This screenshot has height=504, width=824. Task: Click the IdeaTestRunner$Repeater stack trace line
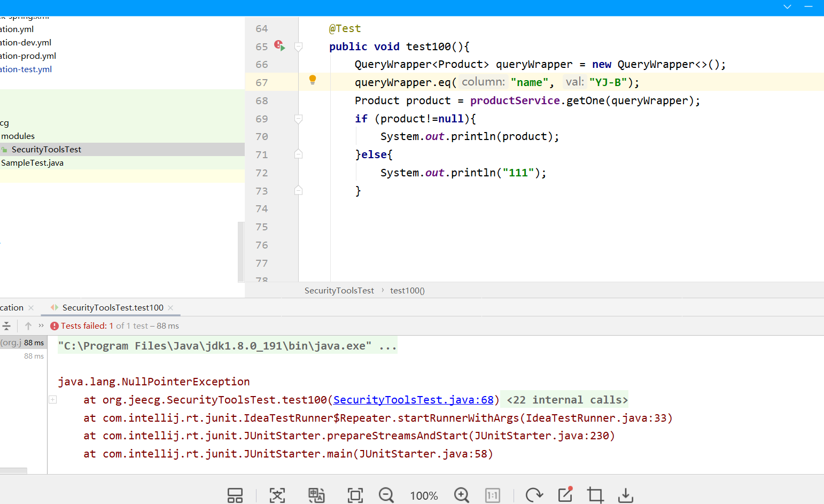378,418
